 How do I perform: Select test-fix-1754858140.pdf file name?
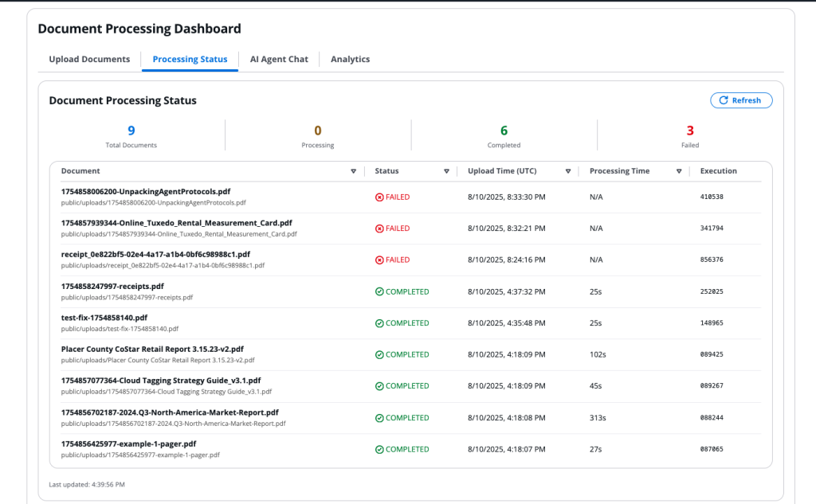tap(104, 317)
